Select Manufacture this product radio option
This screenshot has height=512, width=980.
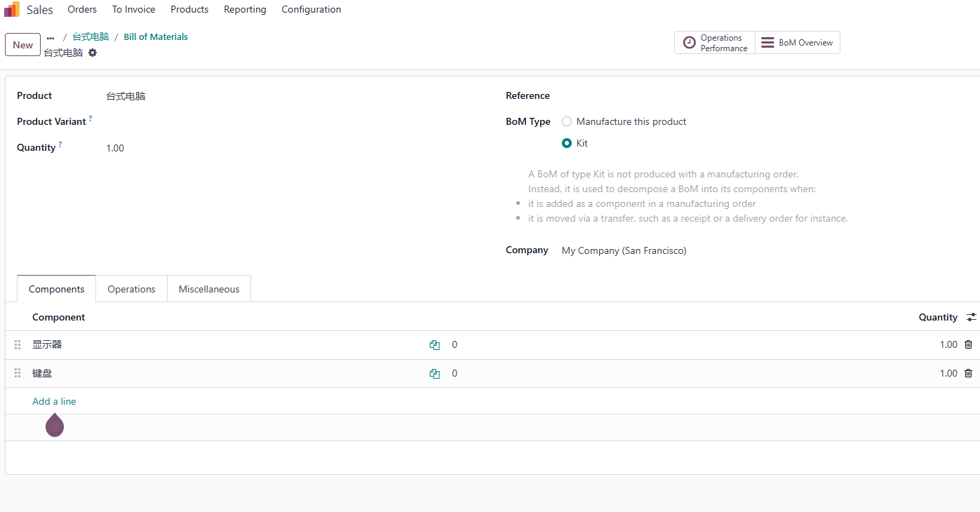(567, 121)
